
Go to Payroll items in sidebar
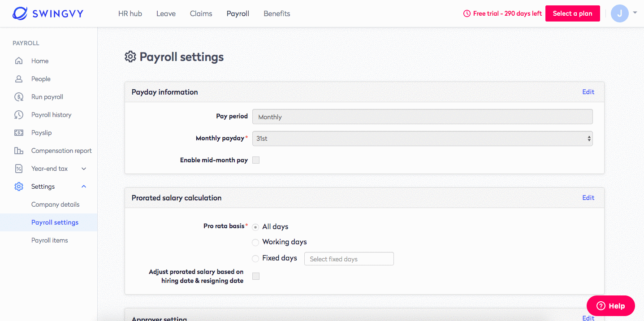[x=50, y=240]
